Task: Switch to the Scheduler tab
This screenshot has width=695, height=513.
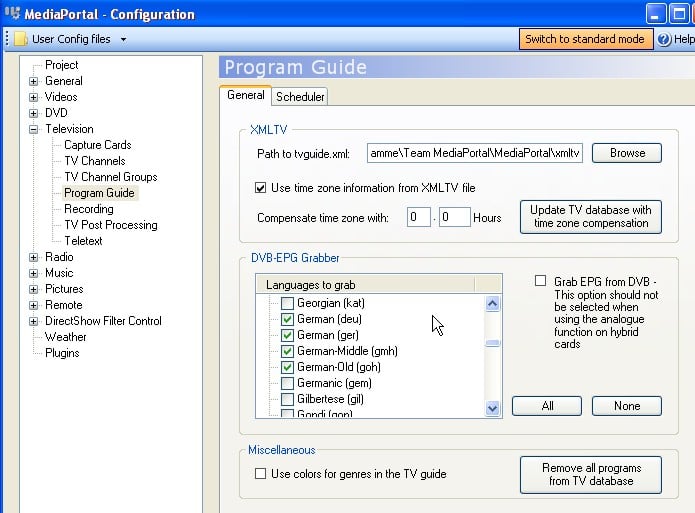Action: (300, 97)
